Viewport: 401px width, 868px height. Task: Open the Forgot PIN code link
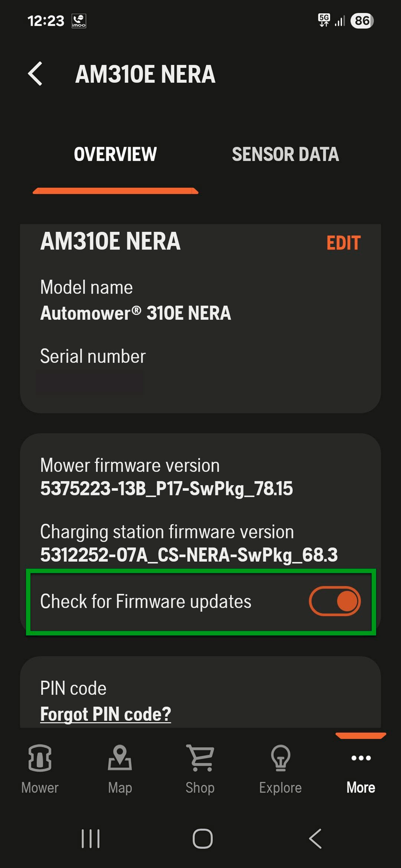click(105, 714)
